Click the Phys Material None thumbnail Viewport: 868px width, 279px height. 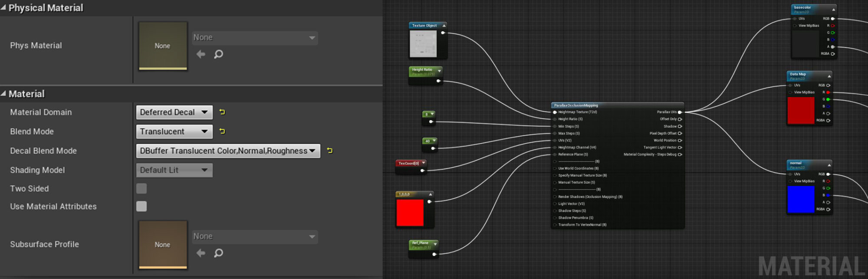point(163,46)
